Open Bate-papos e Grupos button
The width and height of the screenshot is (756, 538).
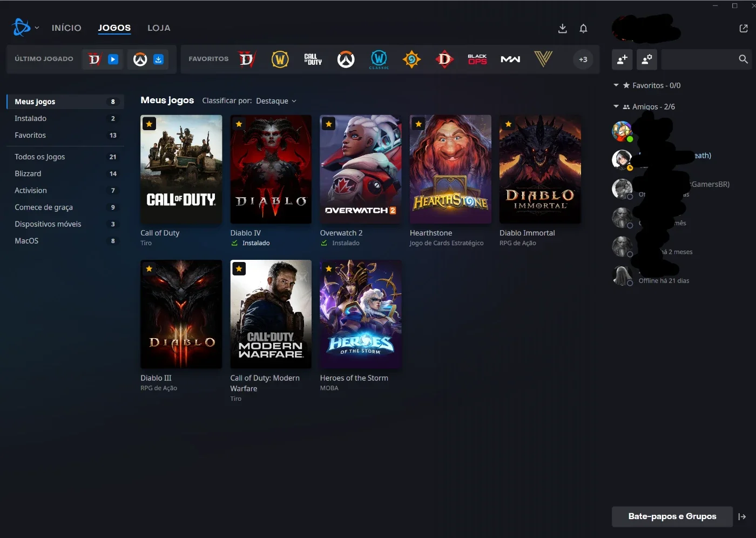coord(672,516)
